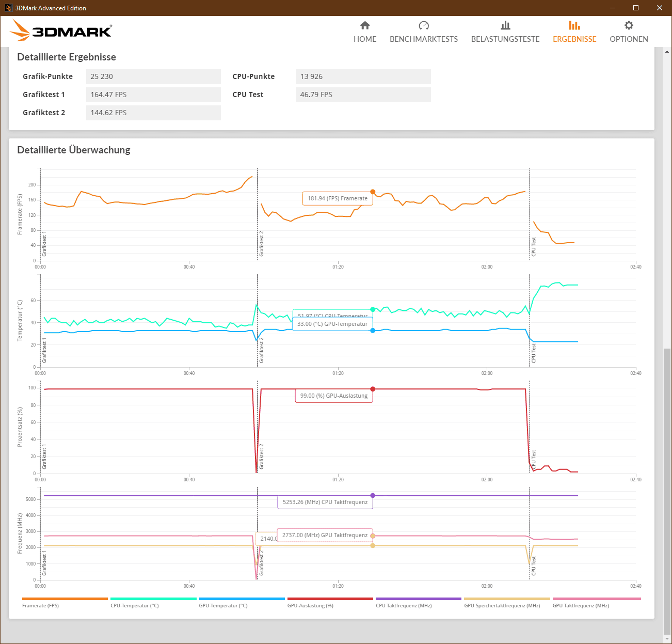Image resolution: width=672 pixels, height=644 pixels.
Task: Toggle GPU-Temperatur (°C) legend series
Action: point(242,603)
